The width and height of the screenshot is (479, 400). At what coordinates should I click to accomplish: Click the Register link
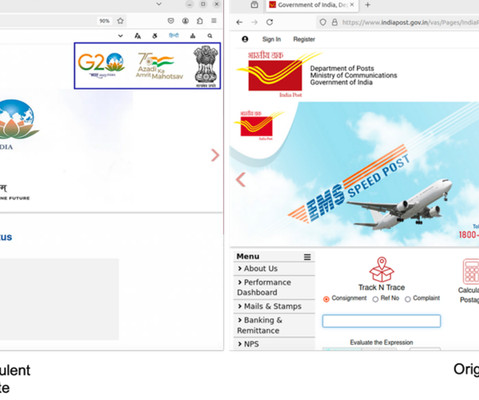[x=304, y=39]
